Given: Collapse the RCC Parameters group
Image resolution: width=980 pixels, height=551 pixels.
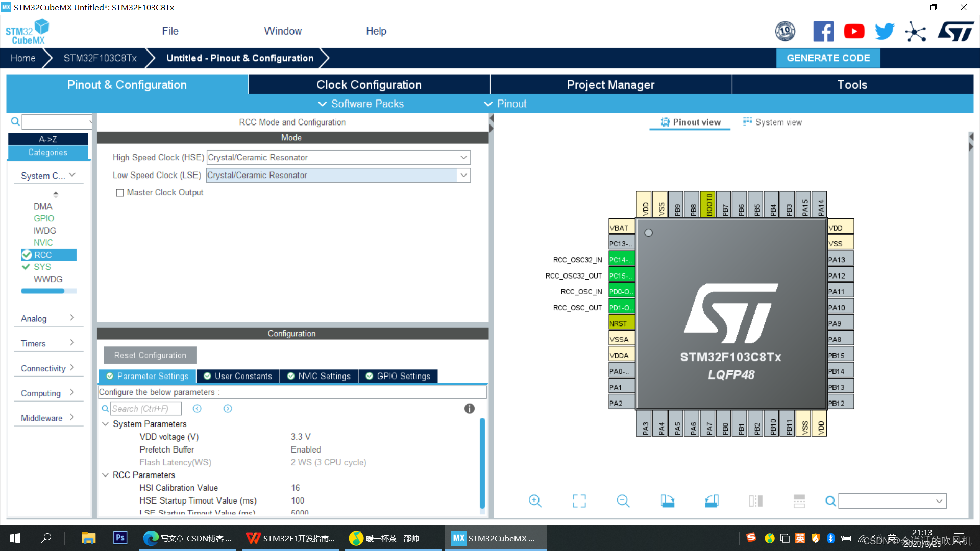Looking at the screenshot, I should click(x=105, y=475).
